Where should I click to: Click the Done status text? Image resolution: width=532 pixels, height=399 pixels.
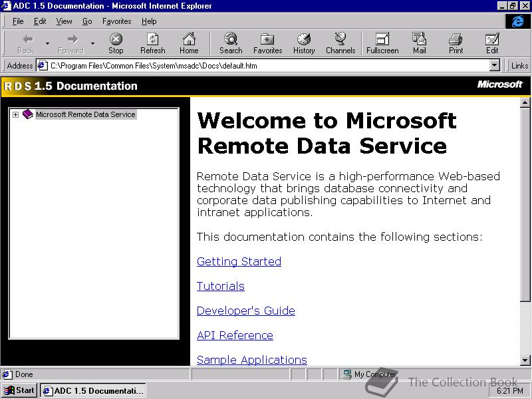(x=24, y=374)
